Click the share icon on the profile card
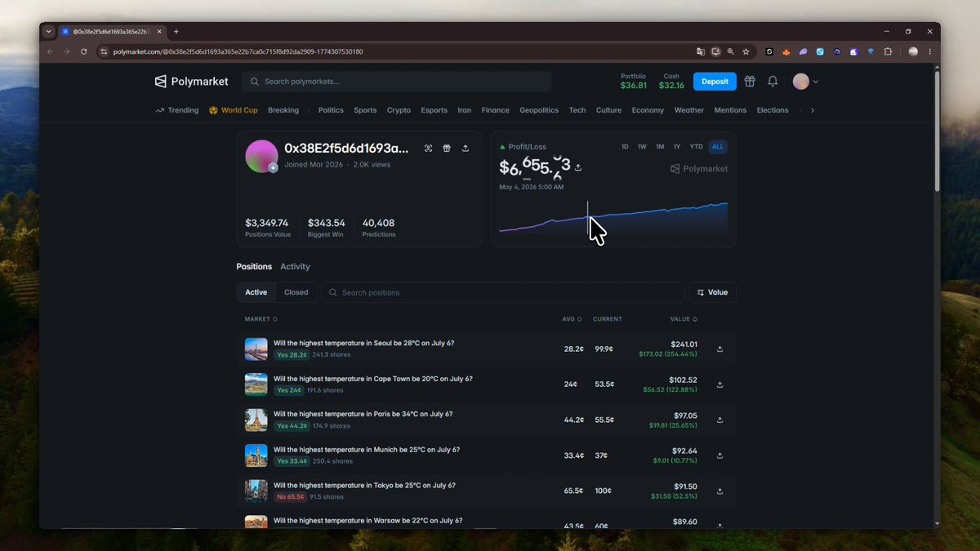This screenshot has height=551, width=980. pyautogui.click(x=465, y=149)
